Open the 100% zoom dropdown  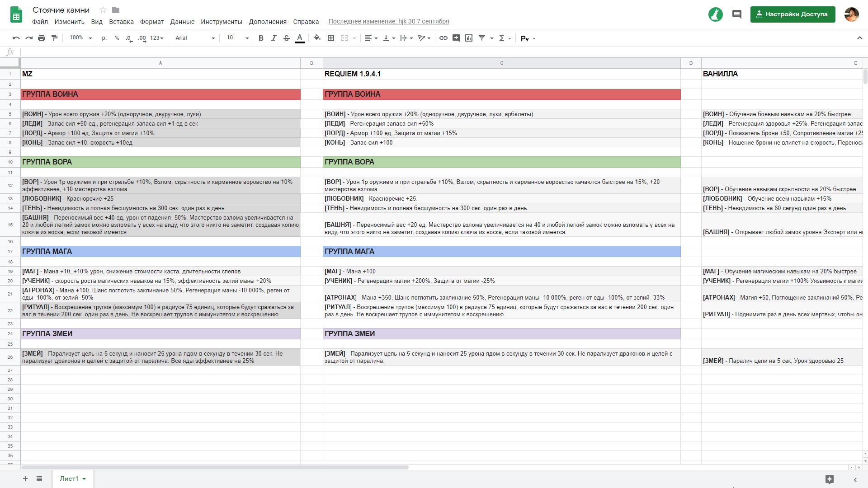coord(80,38)
